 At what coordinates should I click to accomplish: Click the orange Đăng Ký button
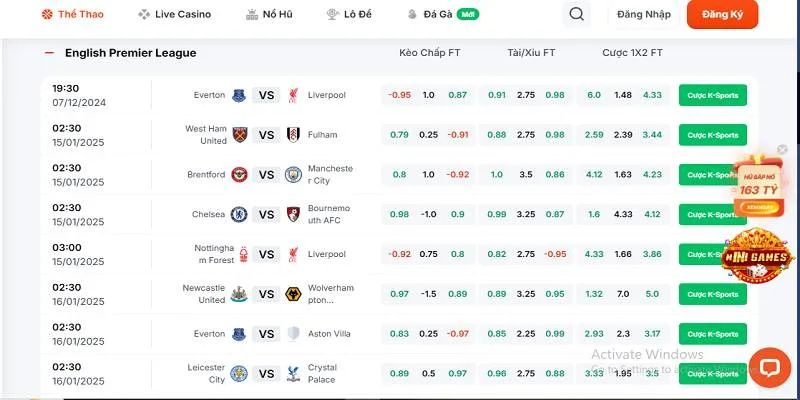point(722,14)
